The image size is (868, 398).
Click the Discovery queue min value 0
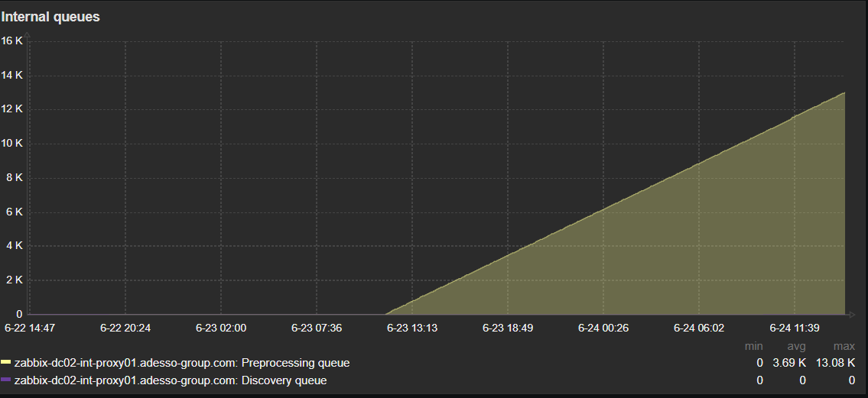coord(759,380)
